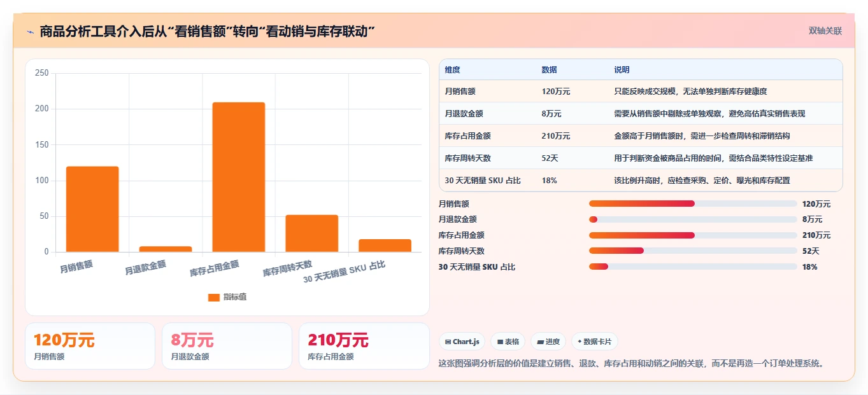868x395 pixels.
Task: Click the chart y-axis label 250
Action: point(41,73)
